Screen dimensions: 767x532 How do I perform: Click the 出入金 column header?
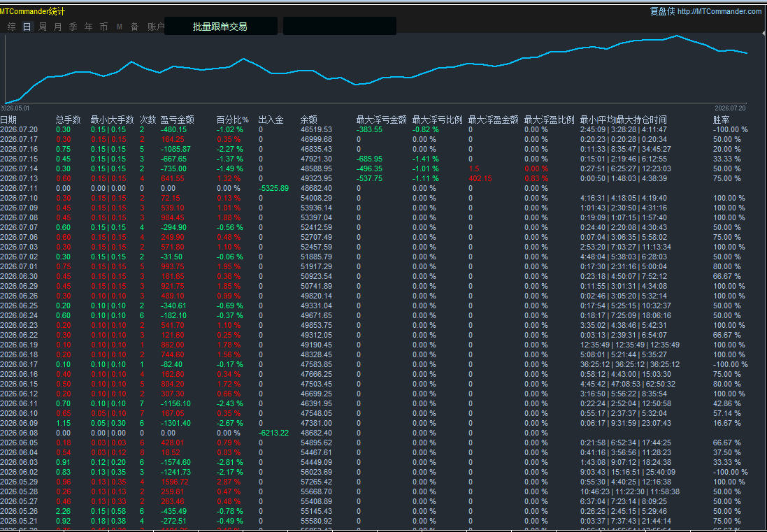click(x=271, y=120)
